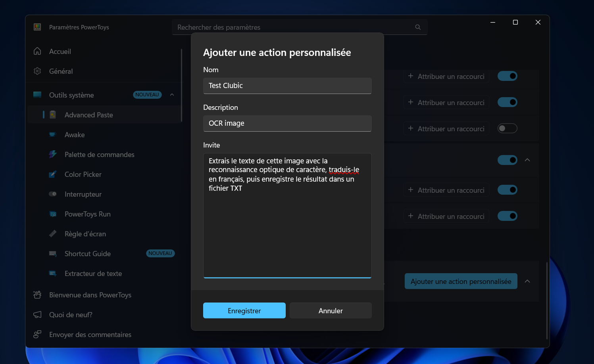Toggle the switch next to the chevron
This screenshot has height=364, width=594.
point(507,160)
